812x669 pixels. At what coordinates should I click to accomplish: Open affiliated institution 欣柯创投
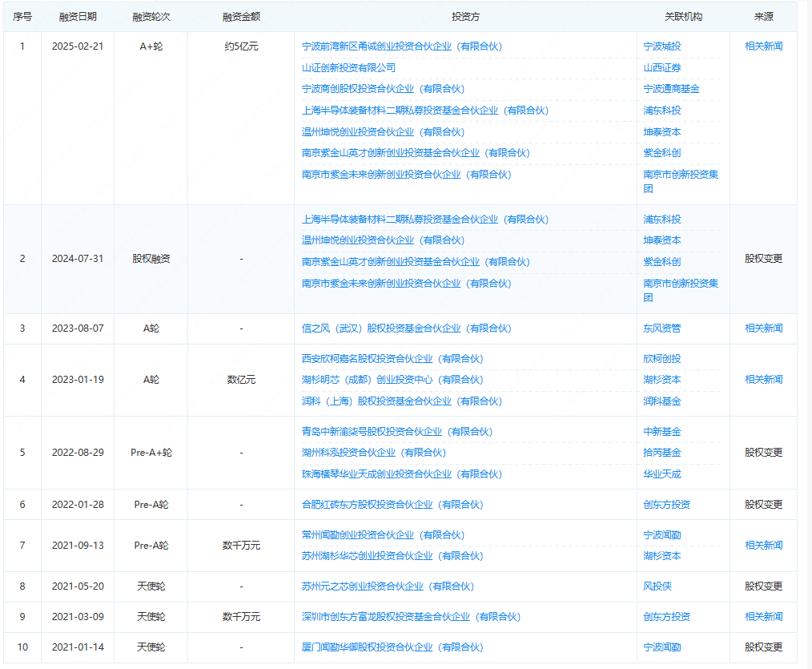(x=661, y=359)
